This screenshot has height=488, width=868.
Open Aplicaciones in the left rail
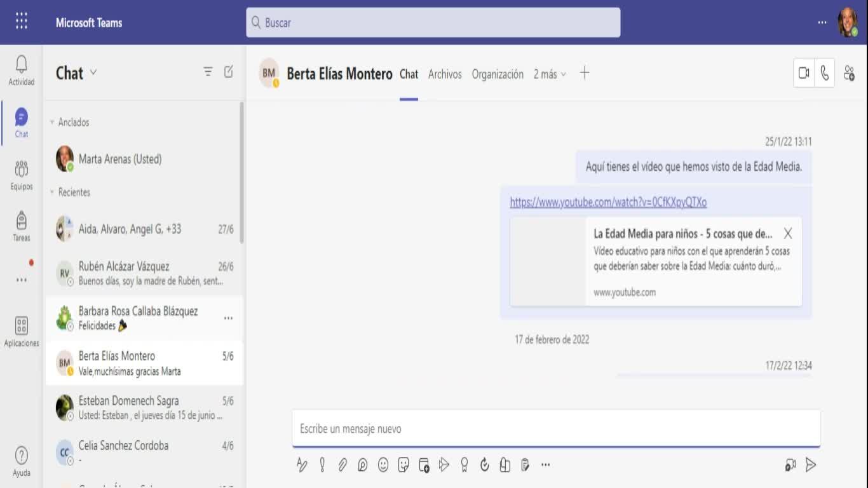click(22, 332)
